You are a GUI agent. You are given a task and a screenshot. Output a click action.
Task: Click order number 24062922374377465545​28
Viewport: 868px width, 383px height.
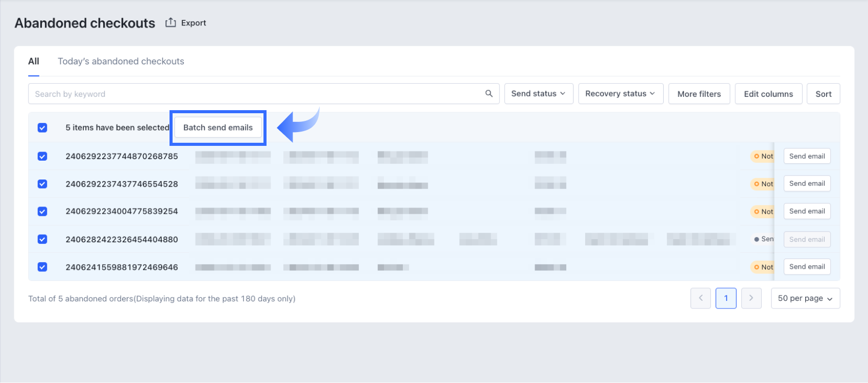tap(122, 184)
